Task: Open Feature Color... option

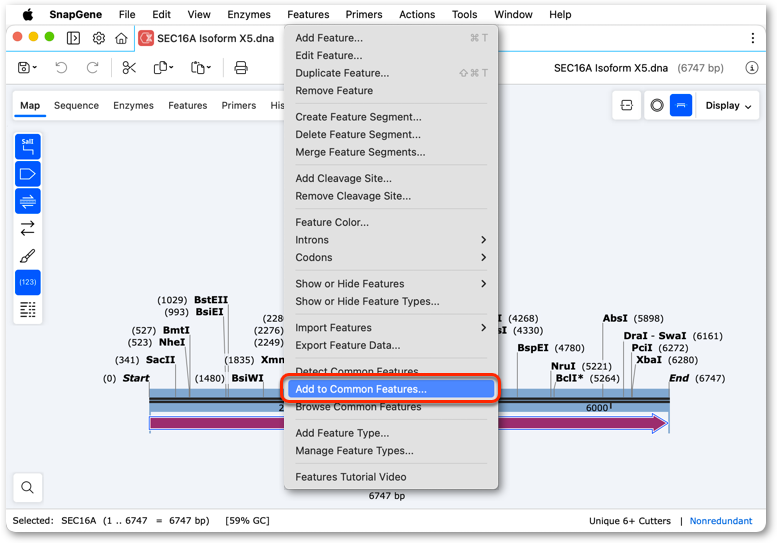Action: [390, 222]
